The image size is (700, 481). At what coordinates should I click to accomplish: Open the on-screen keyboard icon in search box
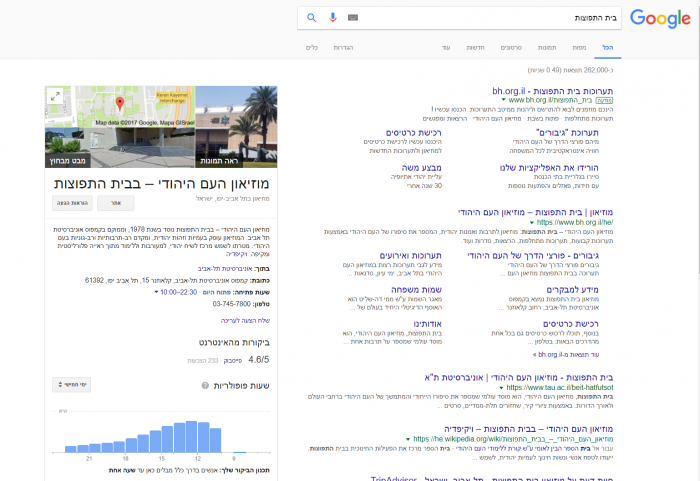(x=353, y=18)
